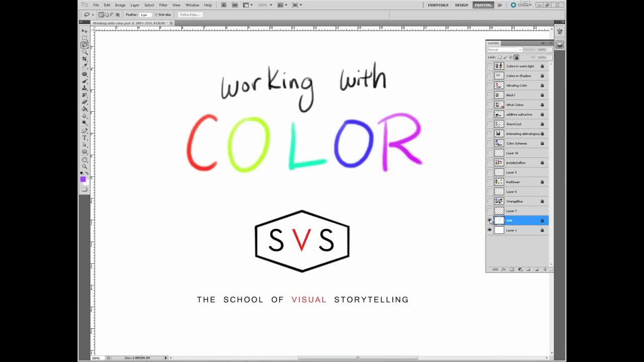This screenshot has width=644, height=362.
Task: Show the Color Schemes layer
Action: 490,143
